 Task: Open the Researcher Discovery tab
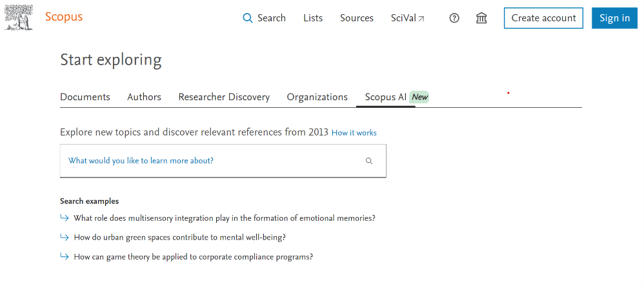(224, 97)
